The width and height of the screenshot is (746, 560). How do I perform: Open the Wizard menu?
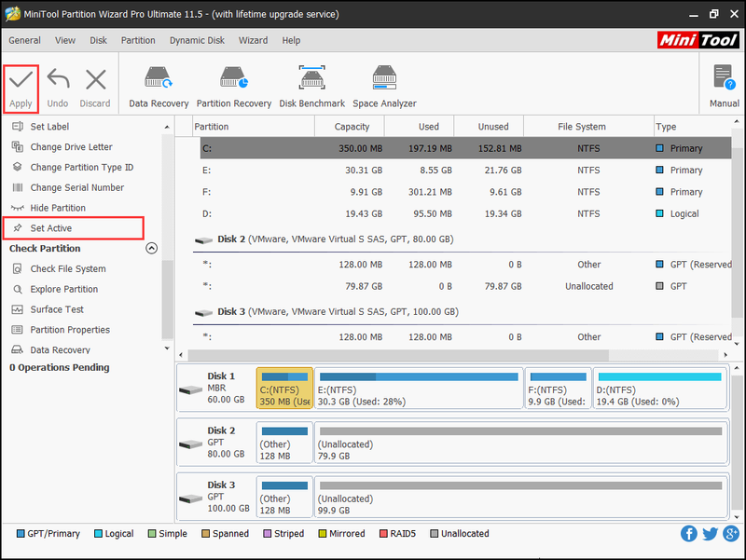tap(253, 40)
